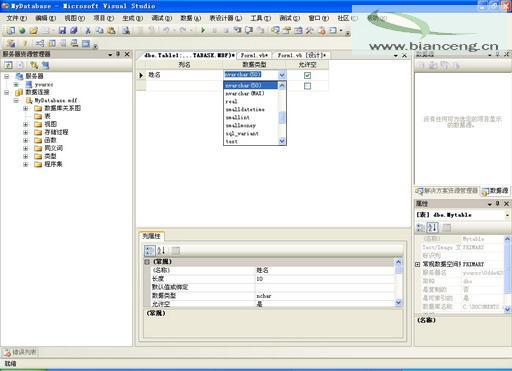This screenshot has height=371, width=512.
Task: Click the Toolbox wrench toolbar icon
Action: (x=310, y=31)
